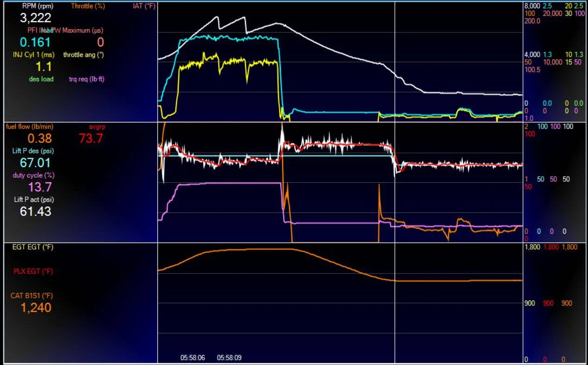The height and width of the screenshot is (365, 588).
Task: Click the Lift P act value 61.43
Action: (35, 211)
